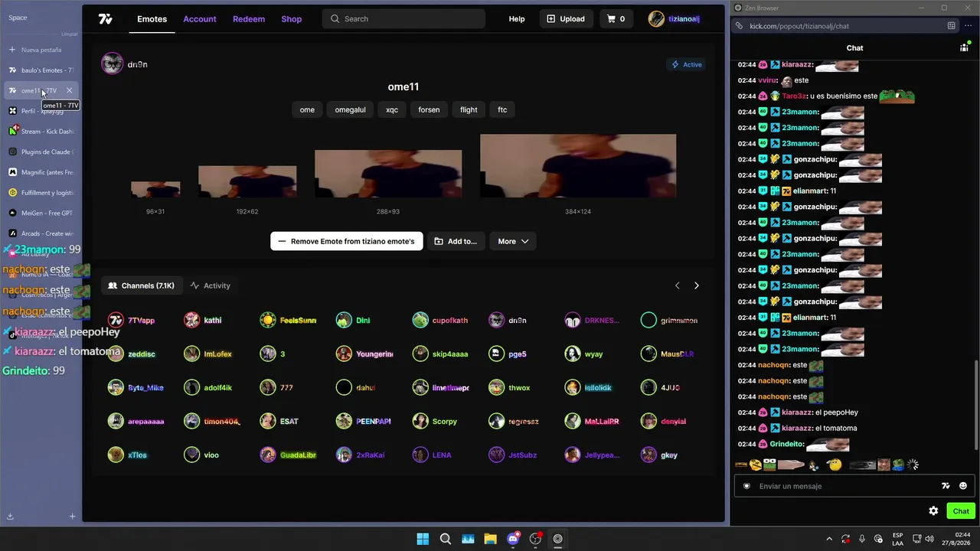Screen dimensions: 980x551
Task: Open the More dropdown for the emote
Action: pyautogui.click(x=513, y=241)
